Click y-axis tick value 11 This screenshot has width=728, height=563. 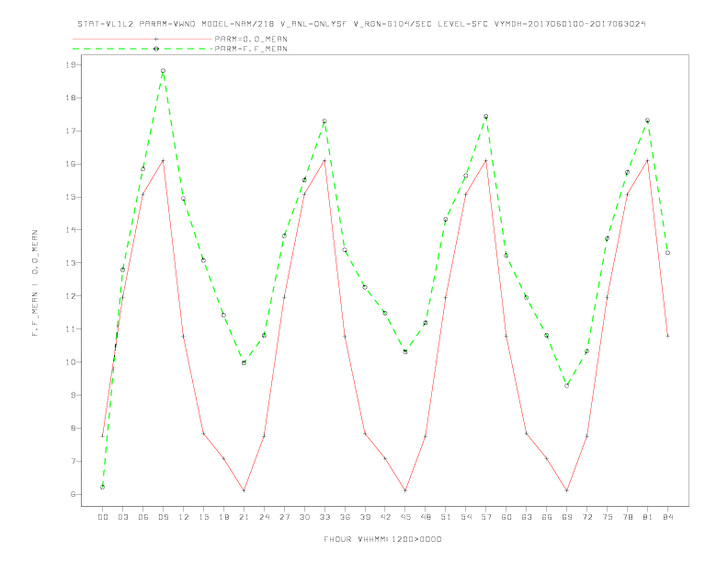click(70, 329)
